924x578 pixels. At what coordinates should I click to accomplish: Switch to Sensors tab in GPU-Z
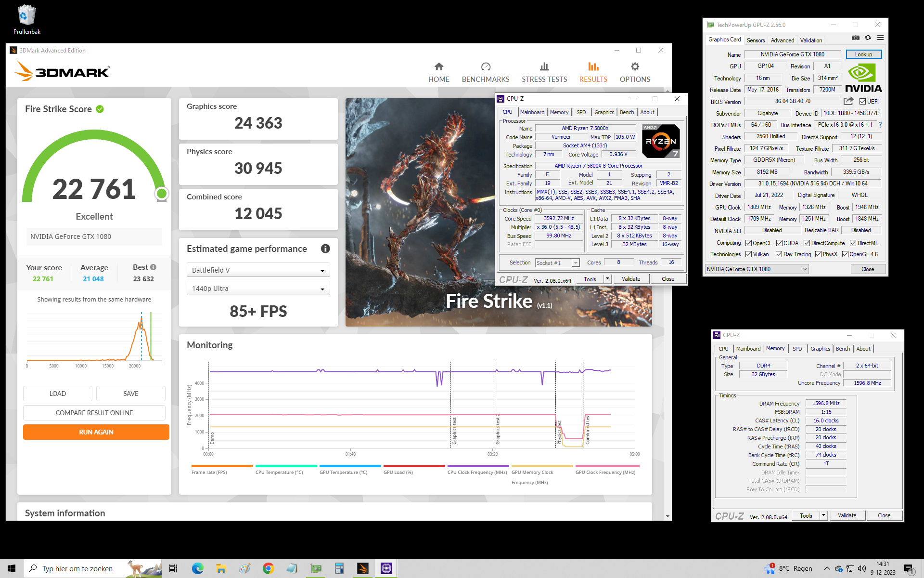(x=756, y=40)
